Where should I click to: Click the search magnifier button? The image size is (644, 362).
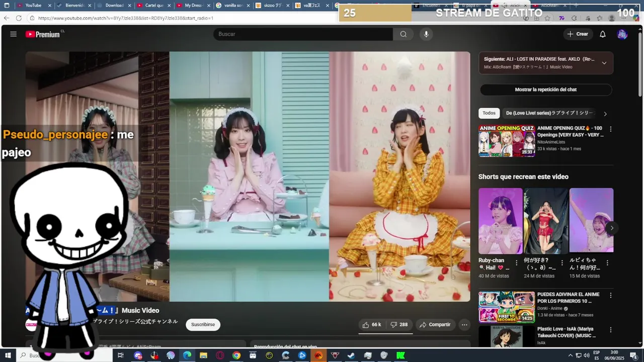click(403, 34)
